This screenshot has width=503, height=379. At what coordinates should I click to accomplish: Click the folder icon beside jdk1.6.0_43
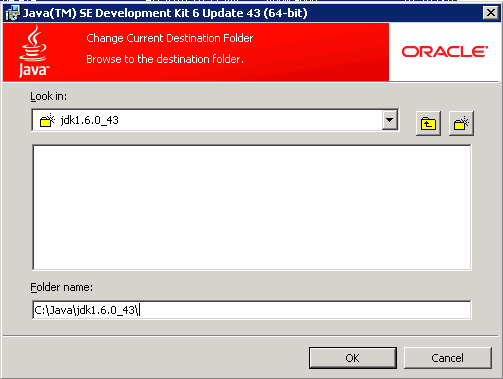tap(47, 120)
